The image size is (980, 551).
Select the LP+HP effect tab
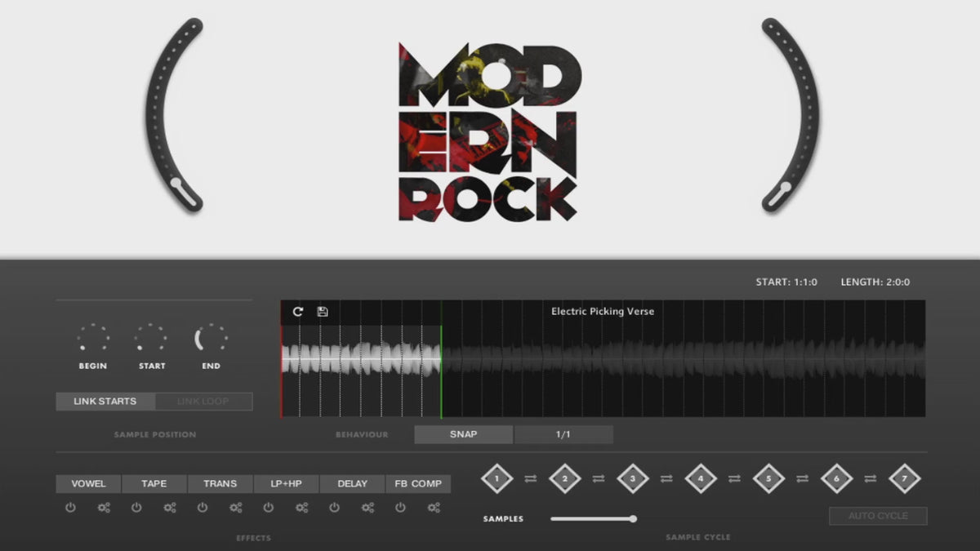pos(286,484)
